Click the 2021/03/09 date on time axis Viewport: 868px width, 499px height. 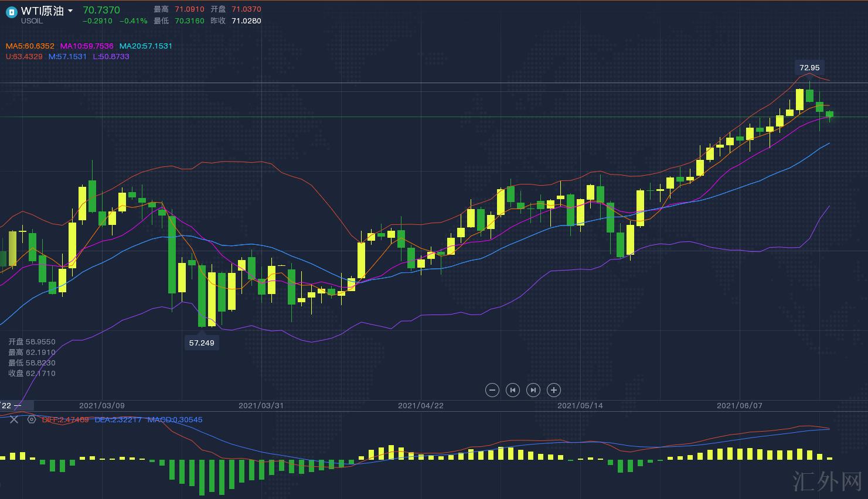[x=102, y=405]
